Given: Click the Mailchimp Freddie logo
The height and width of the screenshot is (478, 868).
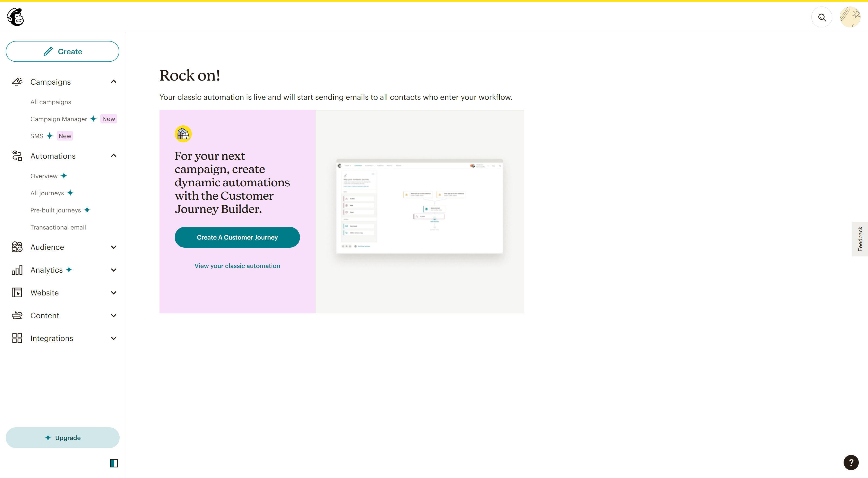Looking at the screenshot, I should tap(15, 17).
